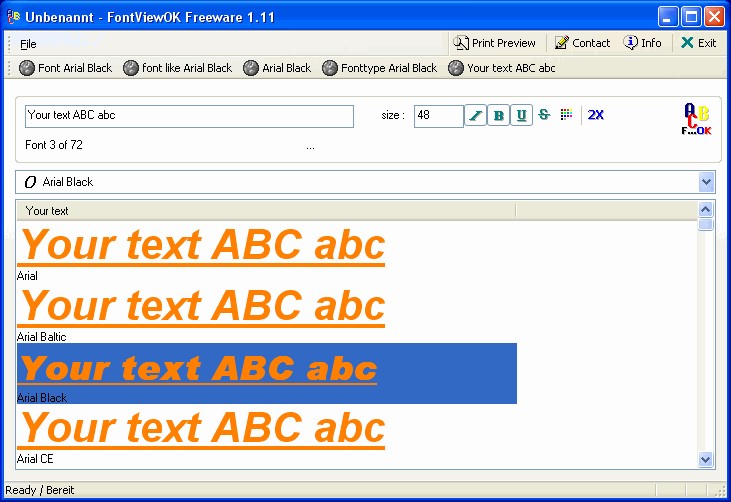Click the round icon beside 'Arial Black' in toolbar

pyautogui.click(x=251, y=68)
